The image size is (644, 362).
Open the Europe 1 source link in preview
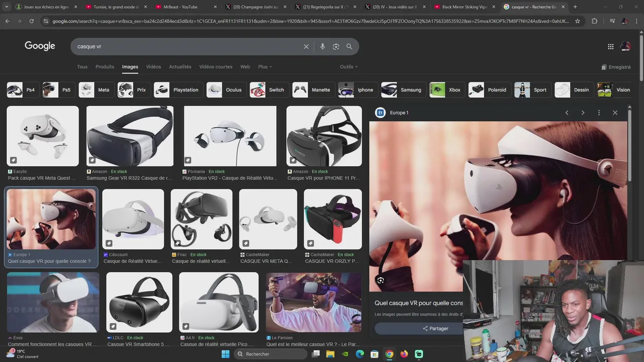[x=399, y=113]
